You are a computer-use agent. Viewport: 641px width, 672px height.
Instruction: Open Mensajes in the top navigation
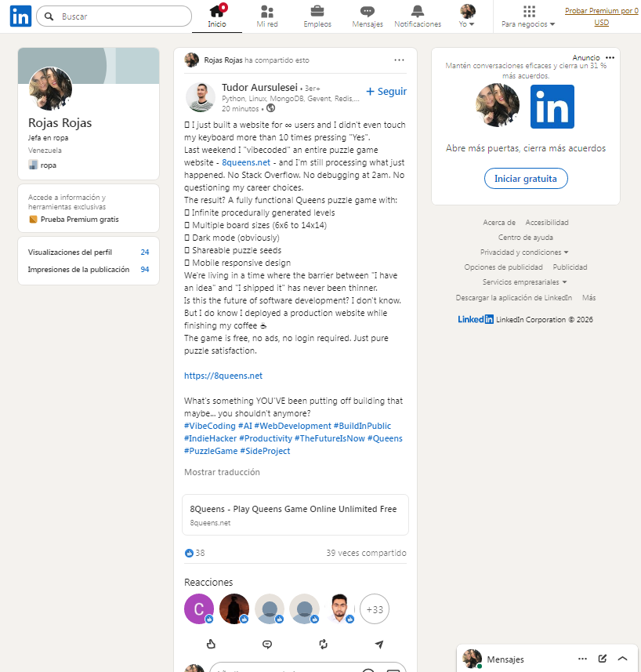coord(368,16)
